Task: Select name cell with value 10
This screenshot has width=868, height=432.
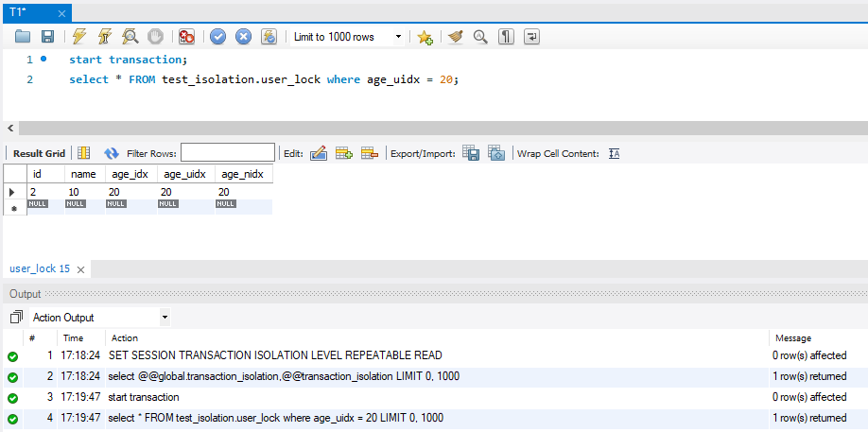Action: click(x=85, y=192)
